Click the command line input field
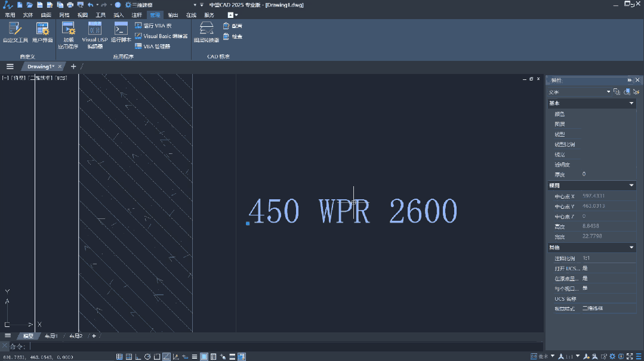Viewport: 644px width, 361px height. [x=239, y=346]
